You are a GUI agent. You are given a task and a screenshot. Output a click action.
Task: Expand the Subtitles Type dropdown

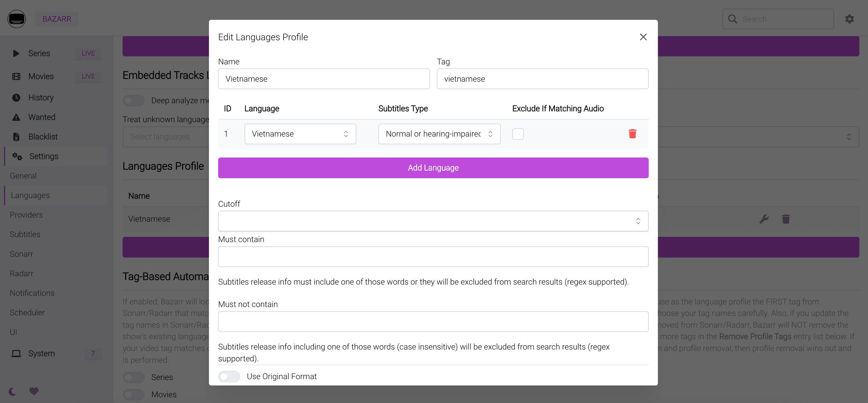[439, 134]
